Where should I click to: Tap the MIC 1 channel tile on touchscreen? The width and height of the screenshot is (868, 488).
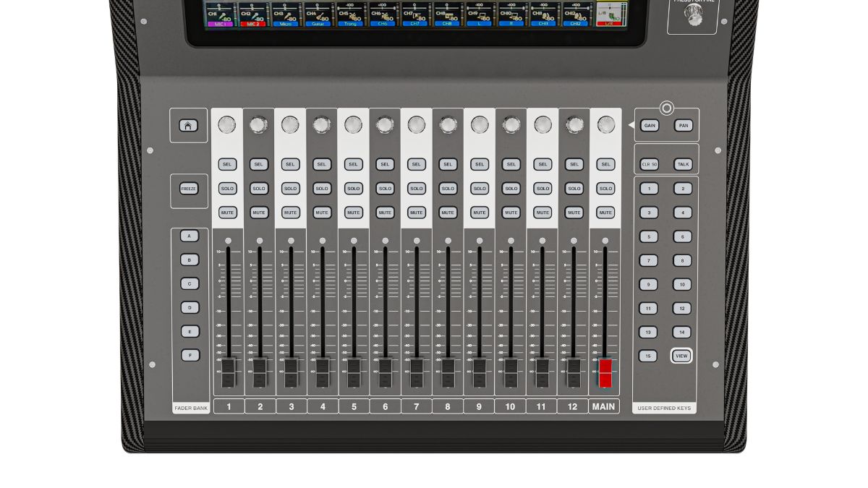[221, 14]
